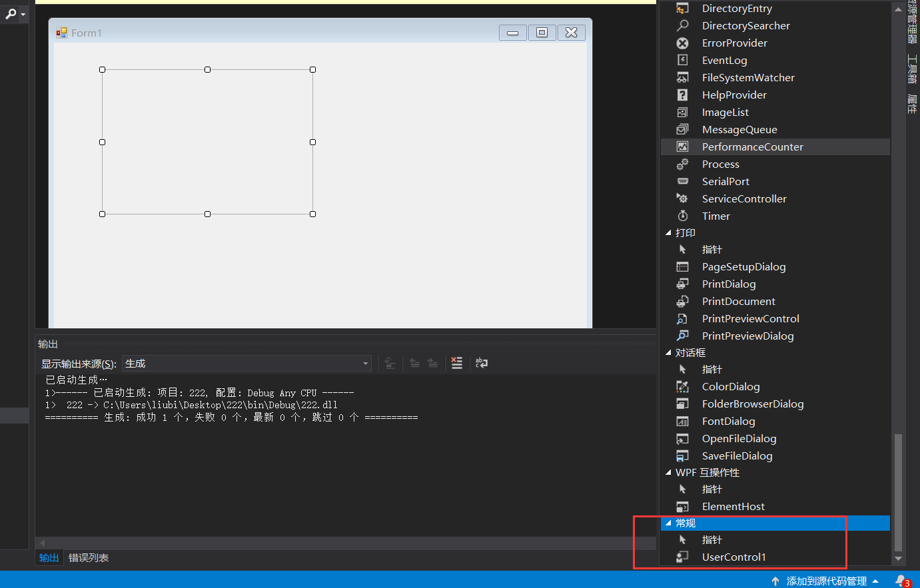Choose the ElementHost icon
Viewport: 920px width, 588px height.
[x=682, y=507]
